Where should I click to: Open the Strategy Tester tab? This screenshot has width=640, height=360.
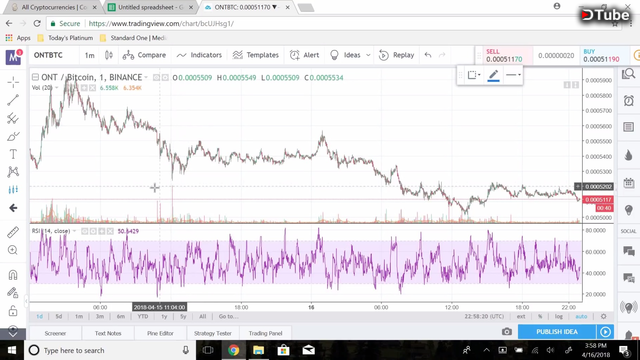(x=213, y=333)
